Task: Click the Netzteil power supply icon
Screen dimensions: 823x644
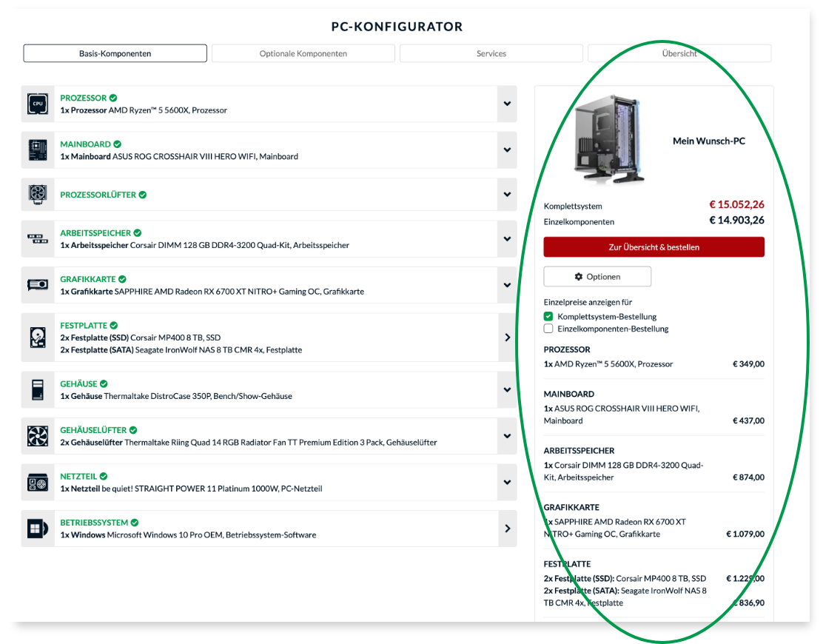Action: [38, 483]
